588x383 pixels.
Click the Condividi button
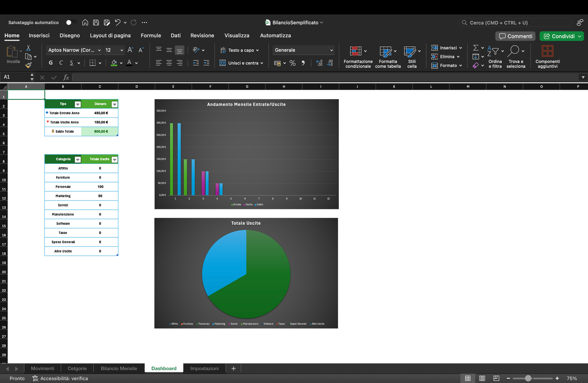pyautogui.click(x=559, y=36)
